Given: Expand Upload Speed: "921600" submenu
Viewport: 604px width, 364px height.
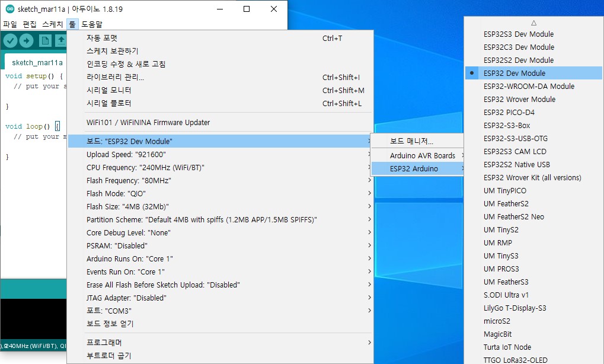Looking at the screenshot, I should point(220,155).
